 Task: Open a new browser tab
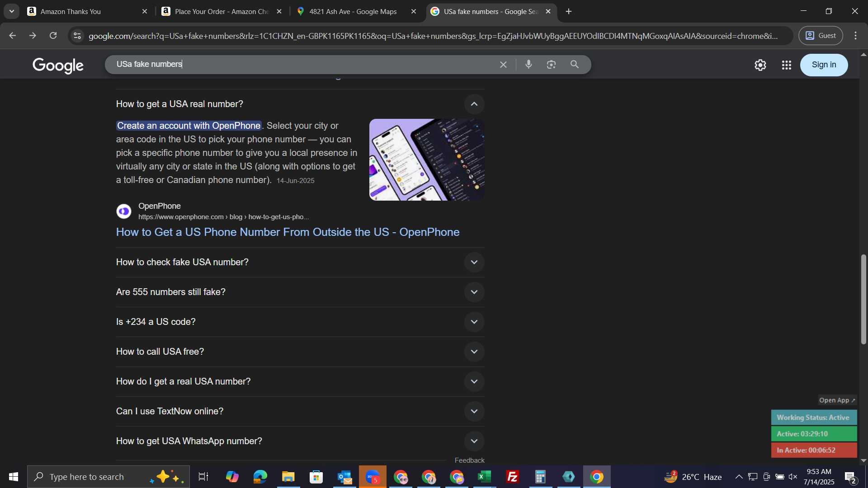pos(569,11)
